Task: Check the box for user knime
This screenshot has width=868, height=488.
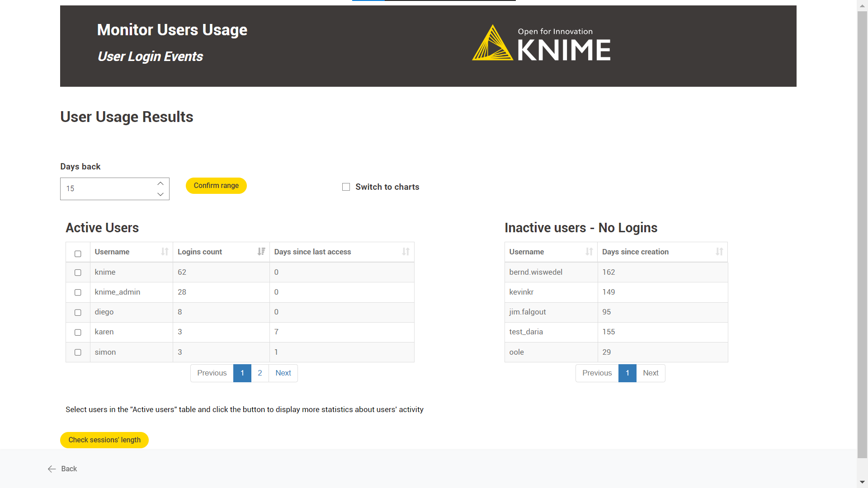Action: click(78, 272)
